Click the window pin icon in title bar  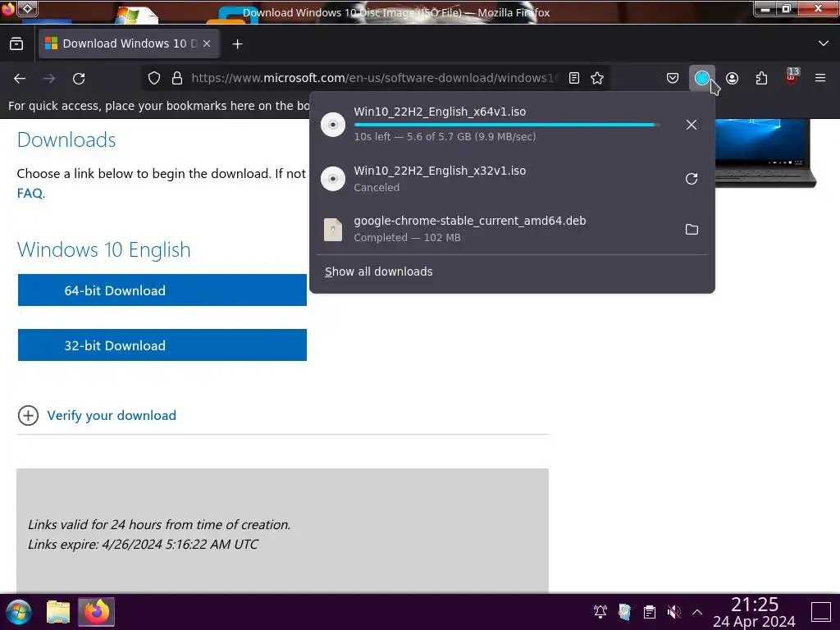[28, 8]
